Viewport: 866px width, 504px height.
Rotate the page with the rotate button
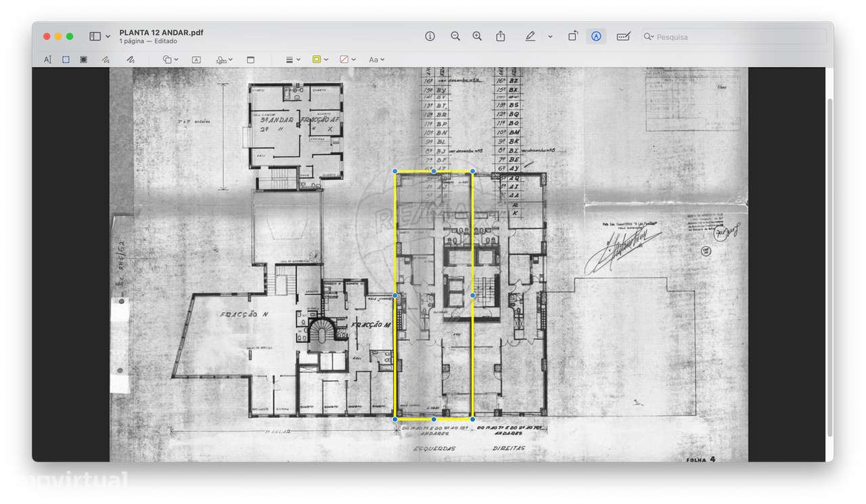coord(572,37)
